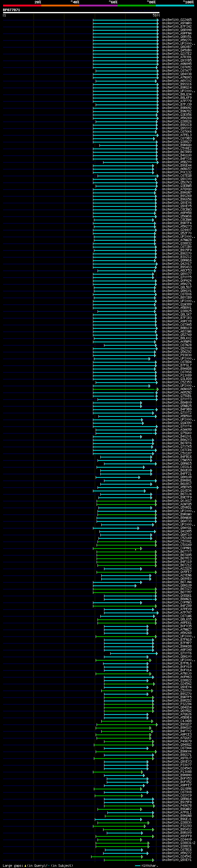197x868 pixels.
Task: Click the "=100char." scale legend text
Action: 150,865
